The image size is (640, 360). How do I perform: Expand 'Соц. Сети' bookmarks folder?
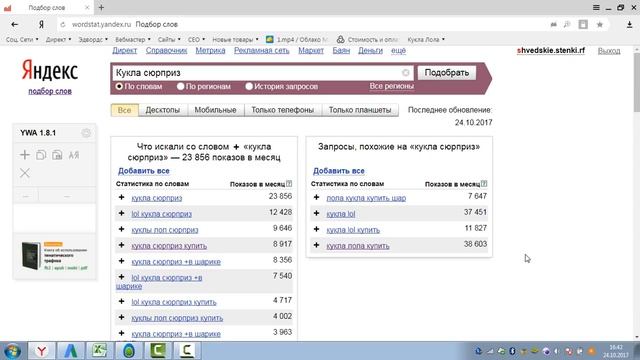click(x=22, y=40)
